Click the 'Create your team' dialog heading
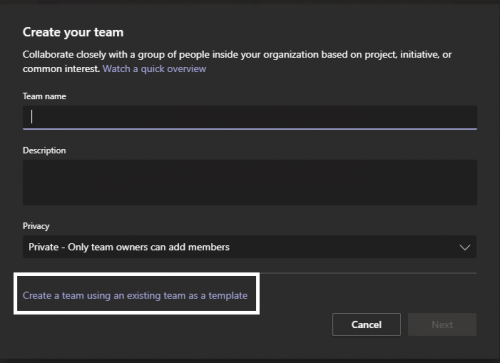500x363 pixels. pyautogui.click(x=73, y=32)
